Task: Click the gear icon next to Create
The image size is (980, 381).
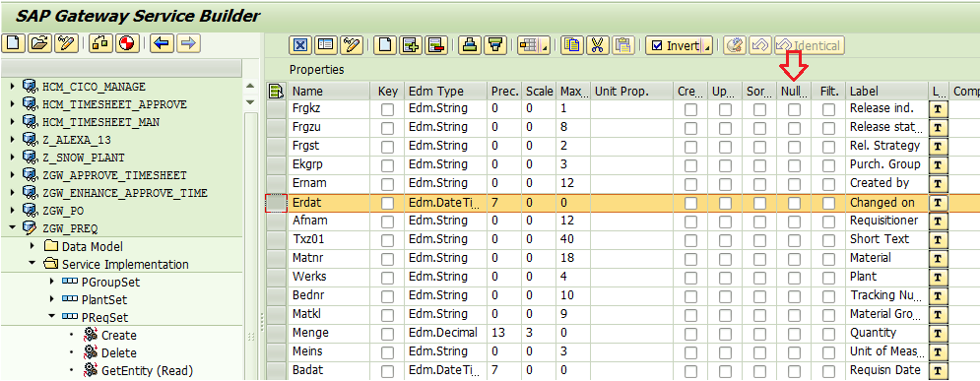Action: pos(92,335)
